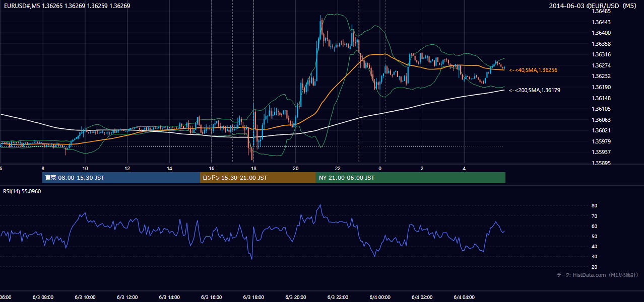This screenshot has height=302, width=644.
Task: Click hour label 10 under price chart
Action: point(85,168)
